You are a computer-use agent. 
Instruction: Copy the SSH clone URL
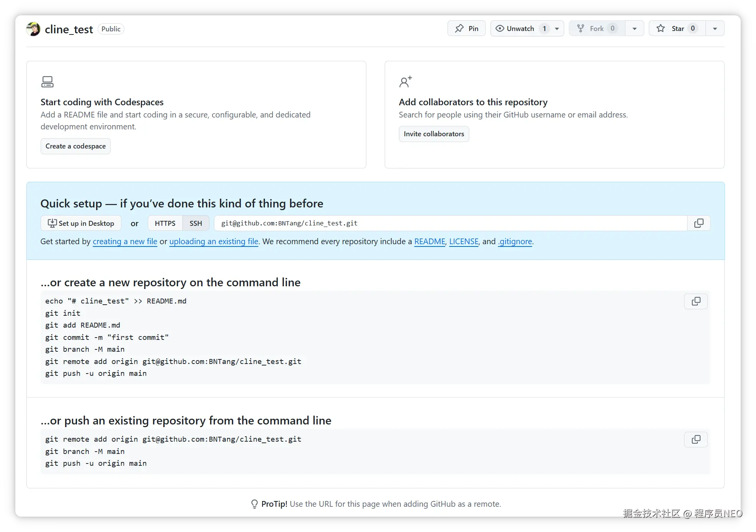699,223
